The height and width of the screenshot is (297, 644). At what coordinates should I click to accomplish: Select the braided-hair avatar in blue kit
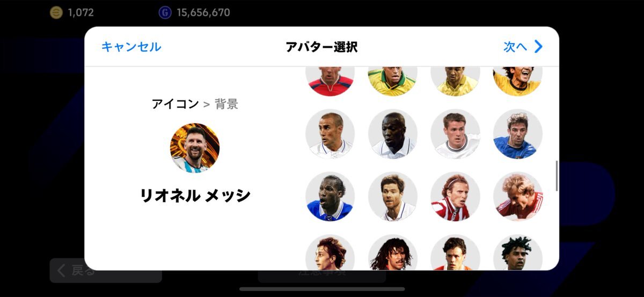coord(330,197)
